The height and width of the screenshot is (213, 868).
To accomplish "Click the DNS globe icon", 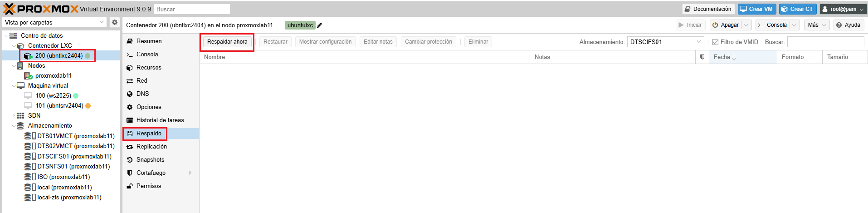I will click(130, 94).
